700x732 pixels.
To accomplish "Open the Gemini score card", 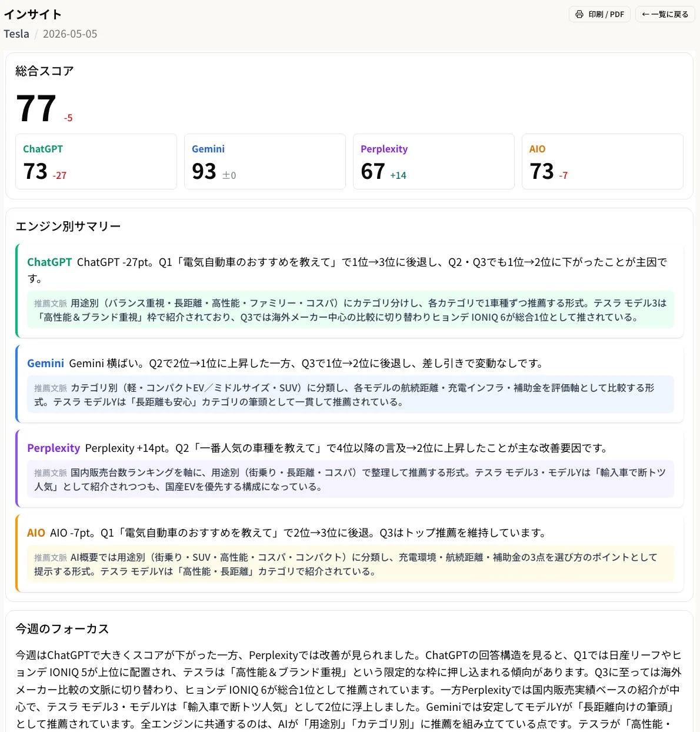I will coord(265,161).
